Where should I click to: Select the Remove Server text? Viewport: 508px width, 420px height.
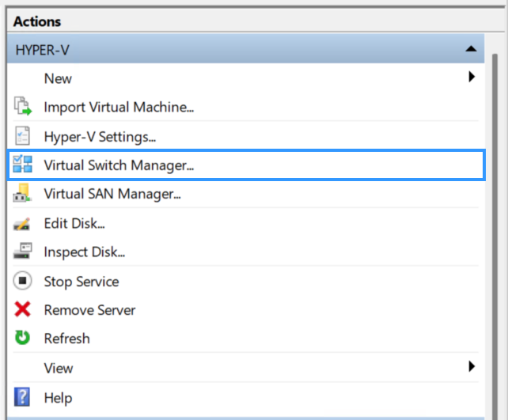[89, 310]
